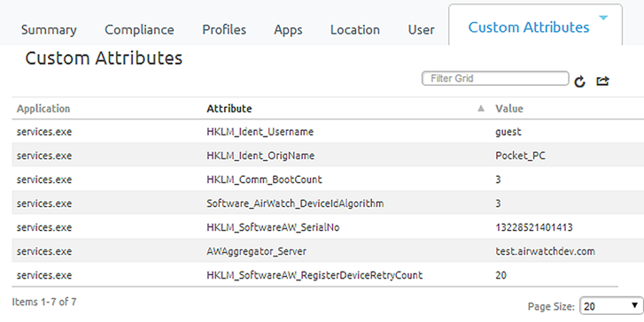The image size is (644, 322).
Task: Click the value Pocket_PC
Action: pyautogui.click(x=520, y=156)
